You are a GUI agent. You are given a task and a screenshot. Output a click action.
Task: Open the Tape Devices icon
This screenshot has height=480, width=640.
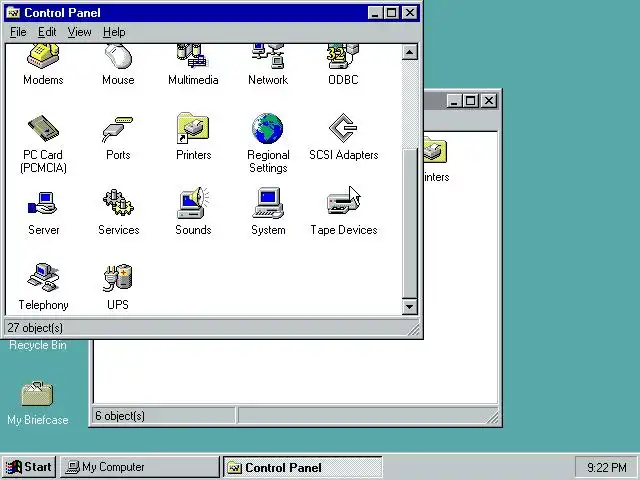[343, 203]
